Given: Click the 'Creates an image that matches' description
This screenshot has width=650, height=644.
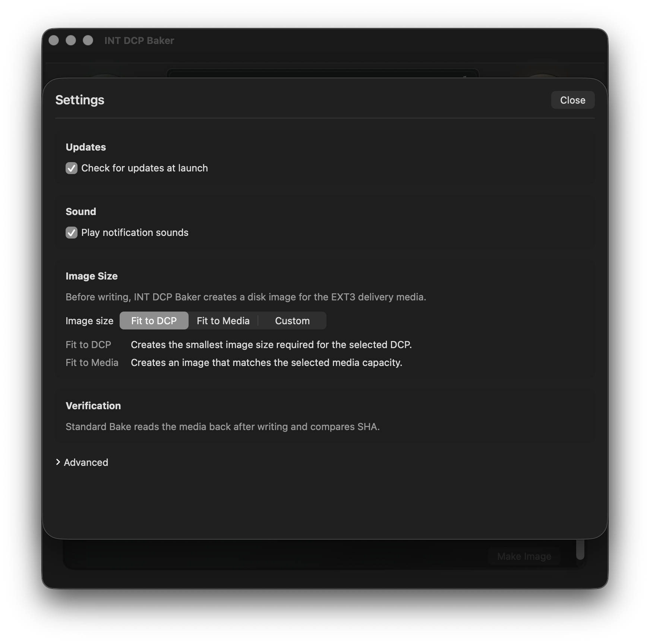Looking at the screenshot, I should click(x=266, y=363).
